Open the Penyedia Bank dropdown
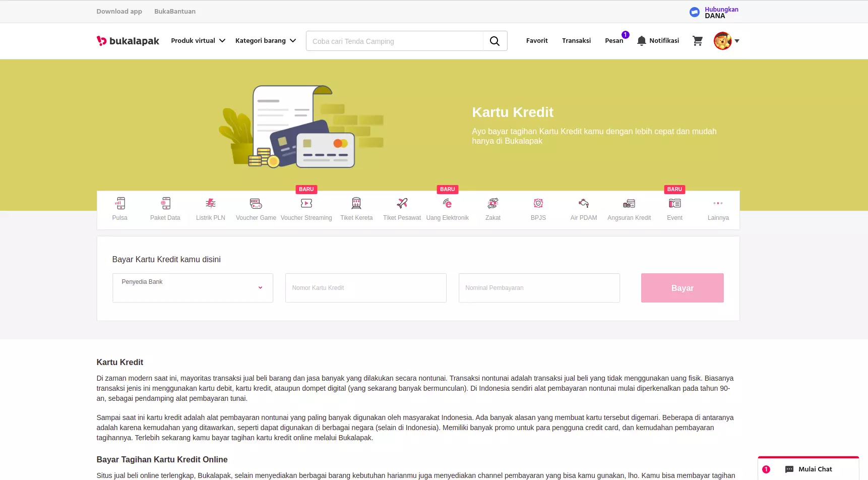The image size is (868, 480). [193, 288]
